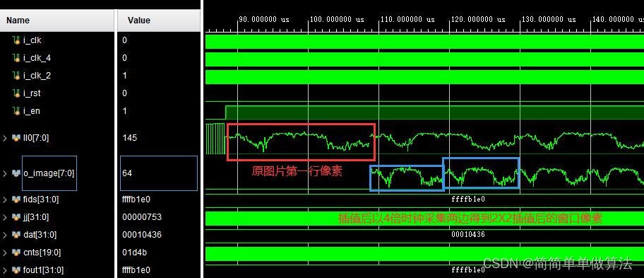Click the i_clk_4 signal icon
The height and width of the screenshot is (278, 644).
point(16,58)
